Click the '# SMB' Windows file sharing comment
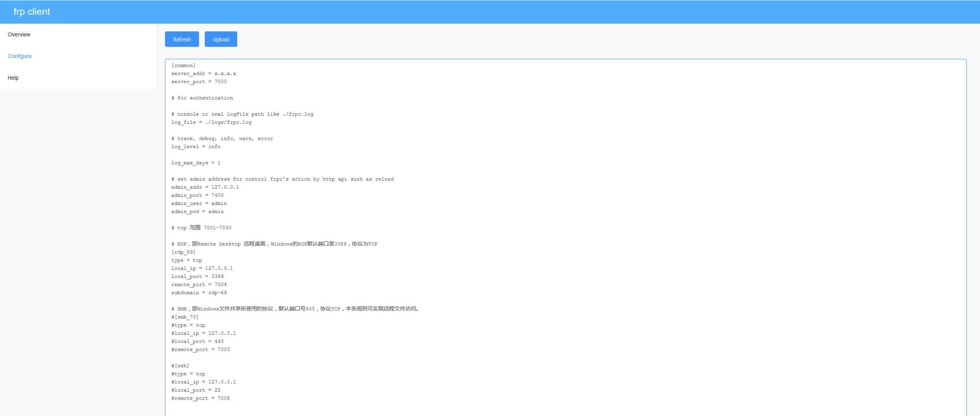Screen dimensions: 980x416 (x=296, y=309)
